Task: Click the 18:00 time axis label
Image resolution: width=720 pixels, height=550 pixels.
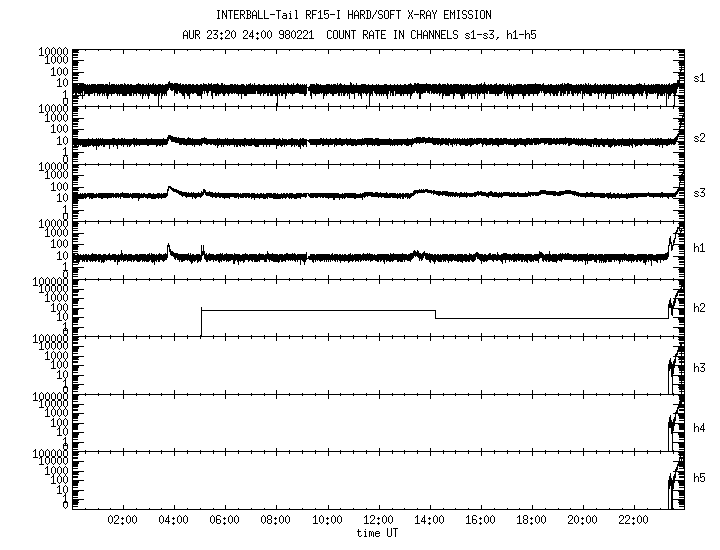Action: [531, 520]
